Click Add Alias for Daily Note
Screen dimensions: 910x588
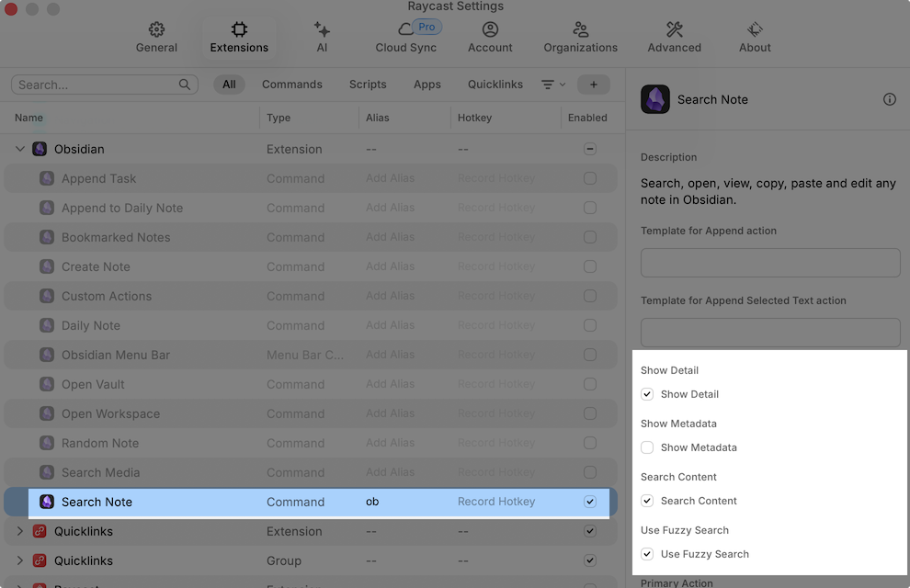pos(390,325)
